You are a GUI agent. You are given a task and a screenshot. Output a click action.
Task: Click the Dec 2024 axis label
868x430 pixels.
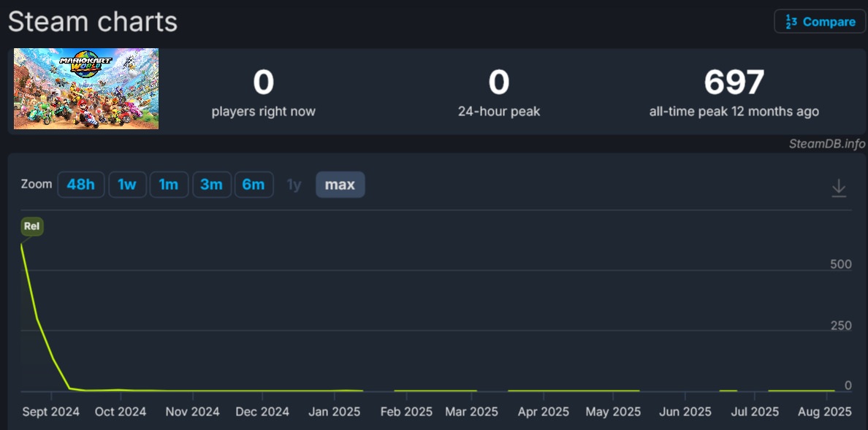click(262, 412)
